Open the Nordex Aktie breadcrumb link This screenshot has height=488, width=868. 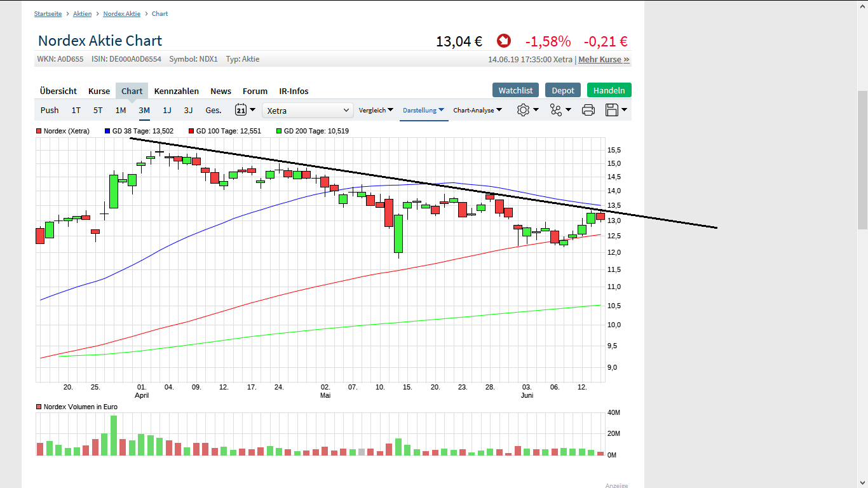click(122, 13)
